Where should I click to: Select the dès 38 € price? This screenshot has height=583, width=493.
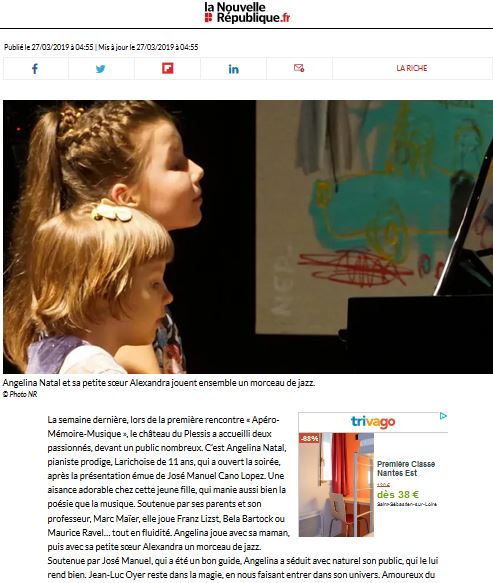[398, 495]
